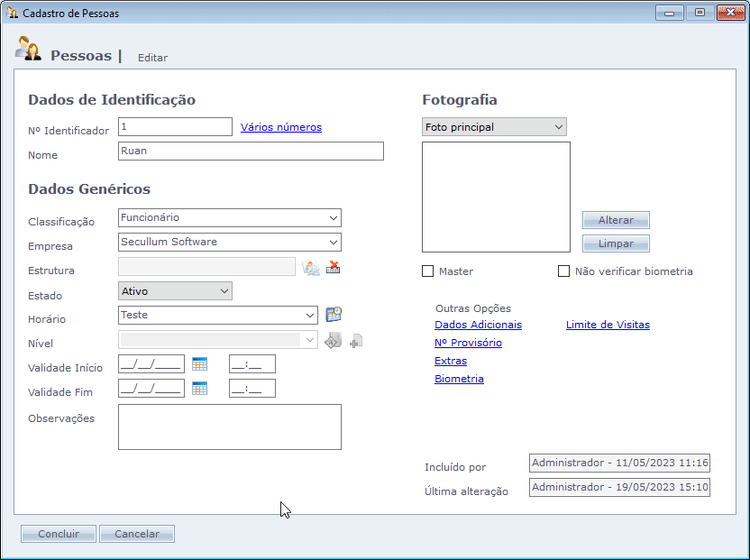Open the Foto principal dropdown
Screen dimensions: 750x560
pos(559,127)
